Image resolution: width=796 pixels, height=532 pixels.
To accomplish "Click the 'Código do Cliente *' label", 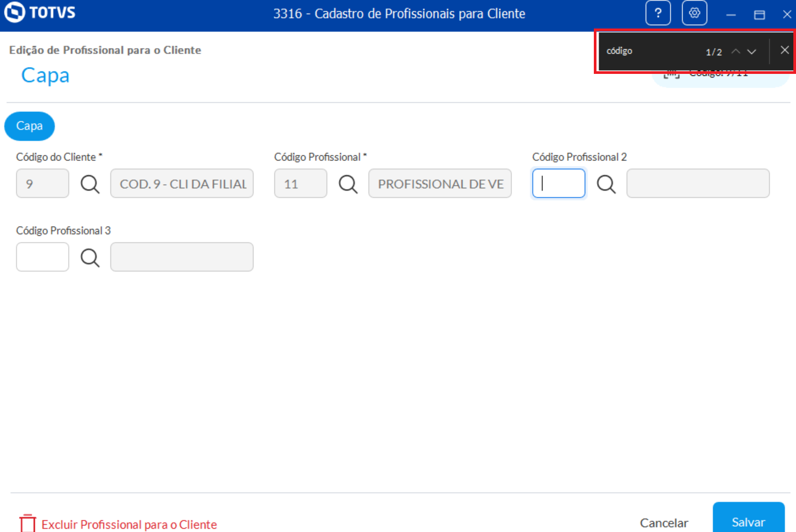I will click(59, 157).
